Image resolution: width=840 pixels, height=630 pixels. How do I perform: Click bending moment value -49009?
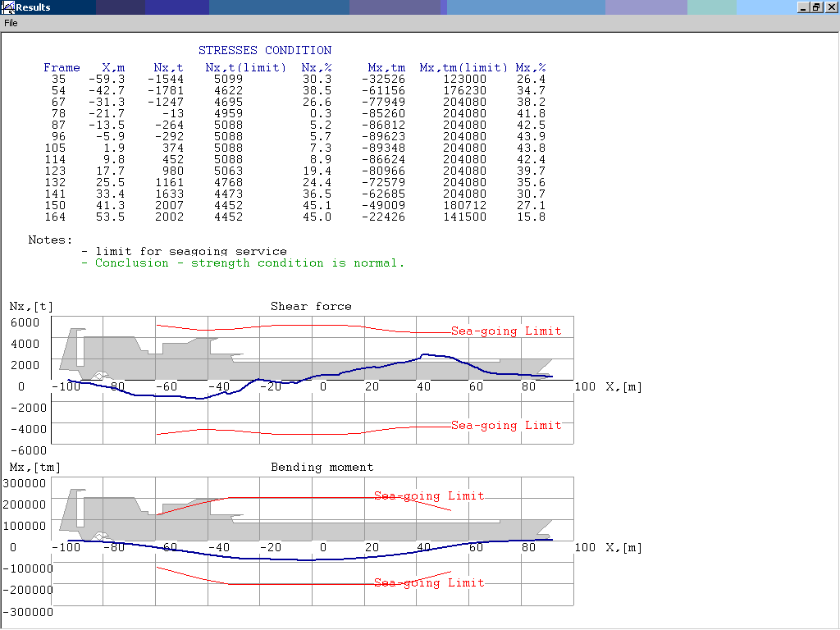click(x=384, y=206)
